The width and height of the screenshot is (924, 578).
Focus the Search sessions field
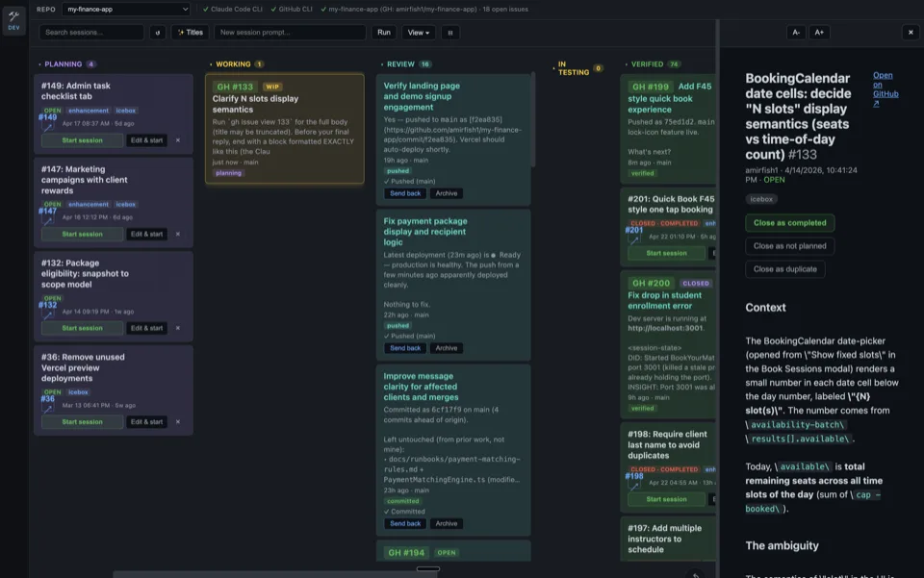coord(91,33)
